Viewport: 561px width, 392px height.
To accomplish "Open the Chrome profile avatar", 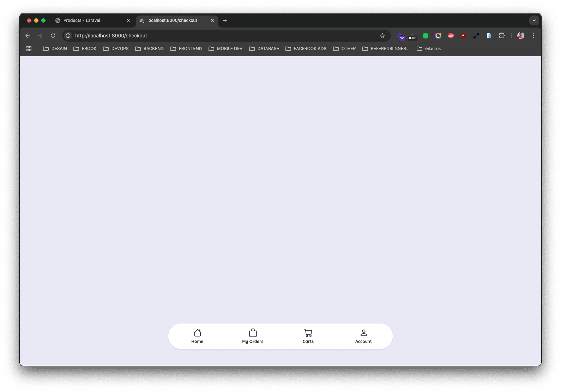I will [520, 36].
